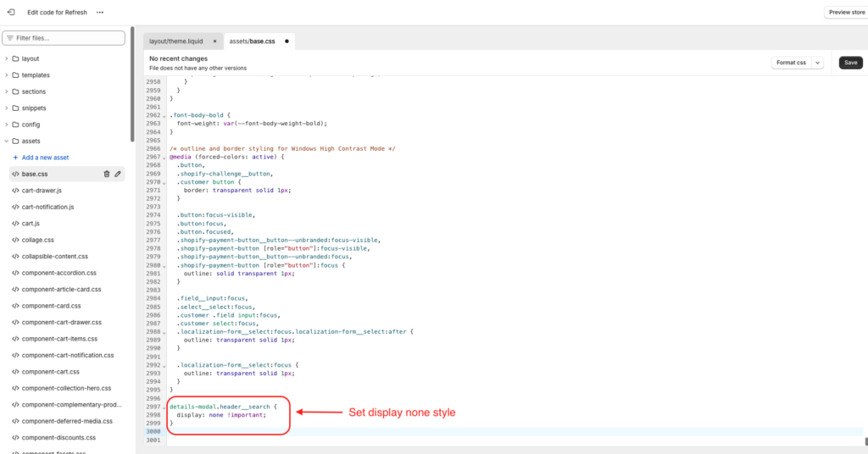Image resolution: width=868 pixels, height=454 pixels.
Task: Click 'No recent changes' text
Action: click(178, 58)
